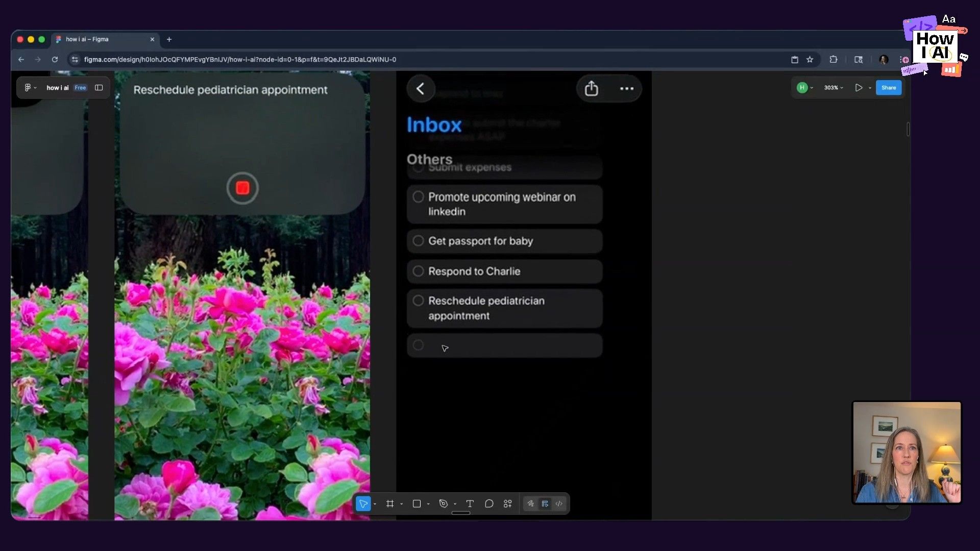Open the 303% zoom level dropdown

pyautogui.click(x=834, y=88)
